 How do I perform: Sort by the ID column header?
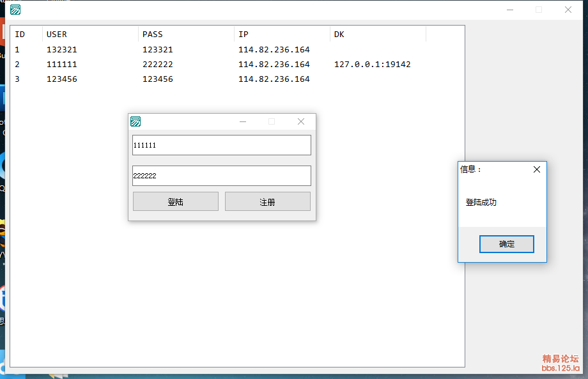point(26,35)
